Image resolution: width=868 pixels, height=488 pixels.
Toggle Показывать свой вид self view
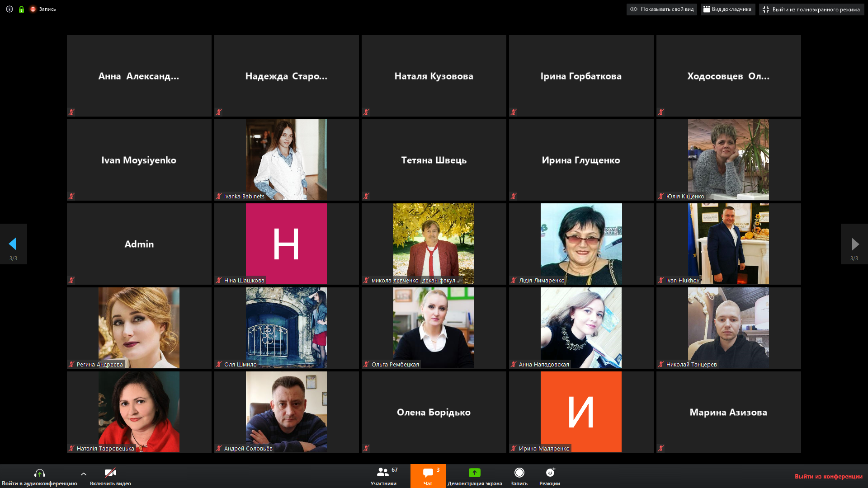tap(662, 9)
